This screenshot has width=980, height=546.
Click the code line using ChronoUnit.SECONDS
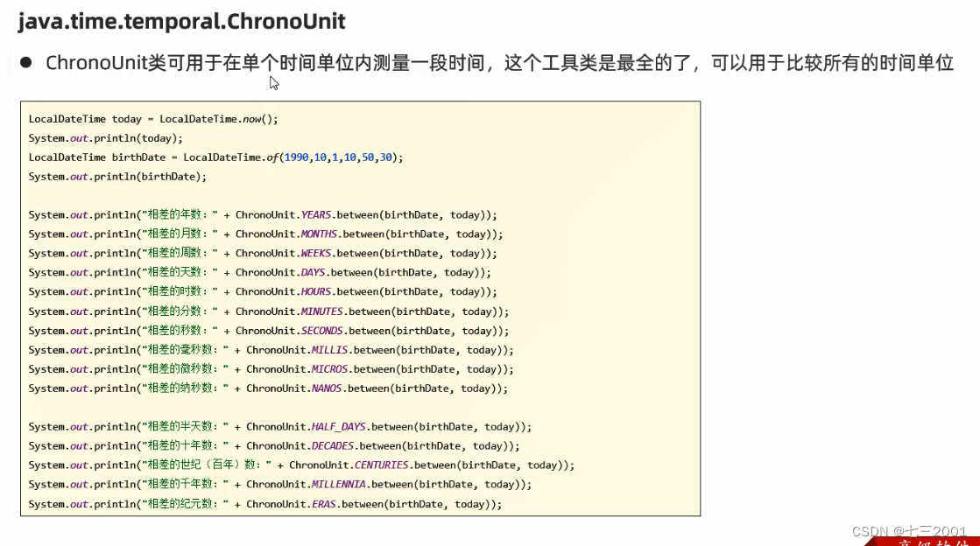(x=269, y=331)
